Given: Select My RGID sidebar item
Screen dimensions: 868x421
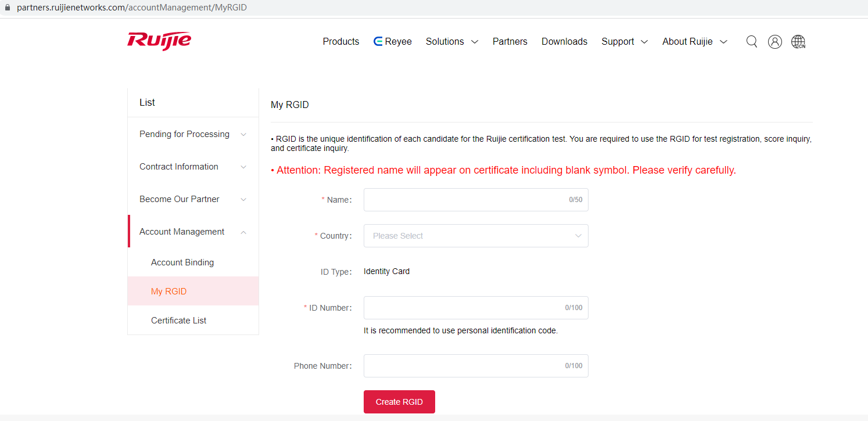Looking at the screenshot, I should [193, 292].
